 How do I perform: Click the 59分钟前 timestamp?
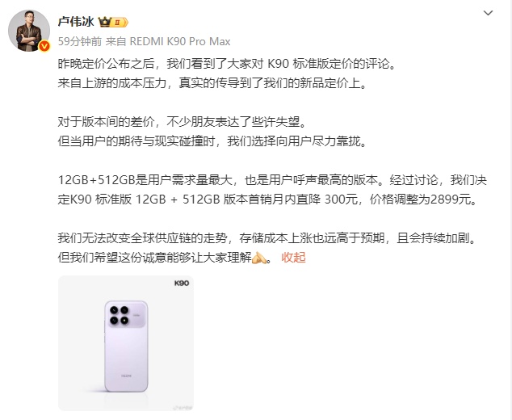(80, 41)
